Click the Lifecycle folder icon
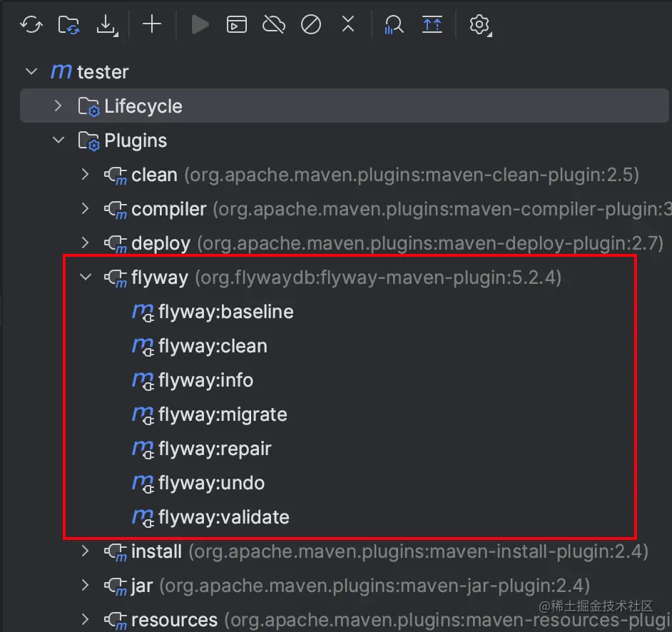The height and width of the screenshot is (632, 672). click(x=89, y=106)
